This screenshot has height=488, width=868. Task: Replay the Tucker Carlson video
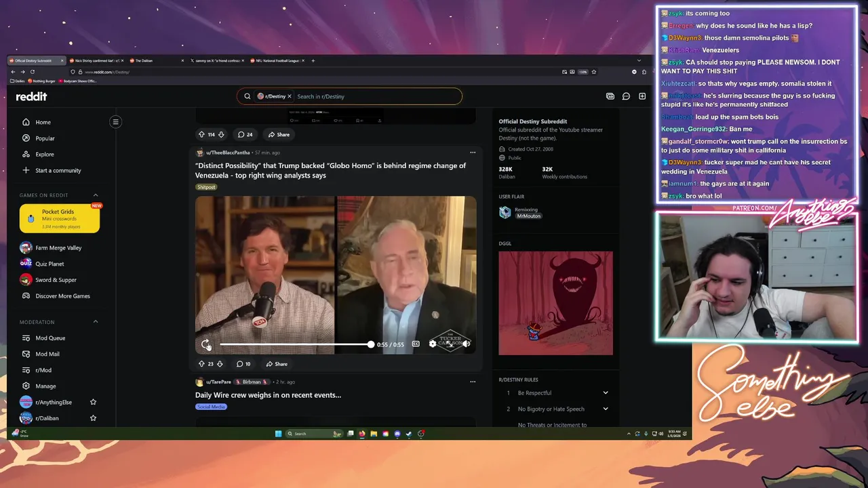pyautogui.click(x=205, y=344)
